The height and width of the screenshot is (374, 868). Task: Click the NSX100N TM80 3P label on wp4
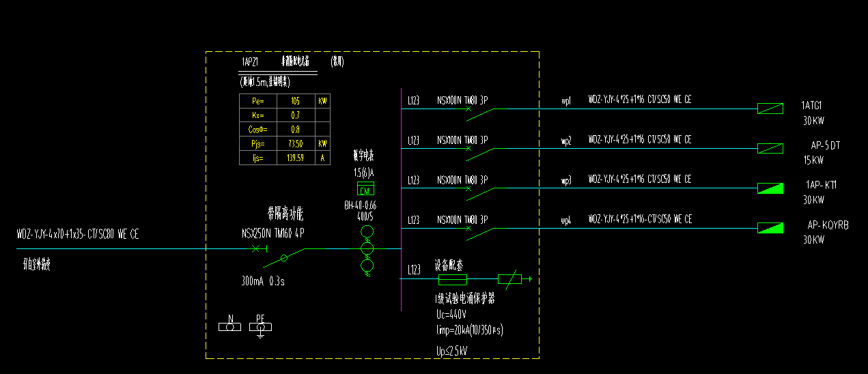coord(462,220)
